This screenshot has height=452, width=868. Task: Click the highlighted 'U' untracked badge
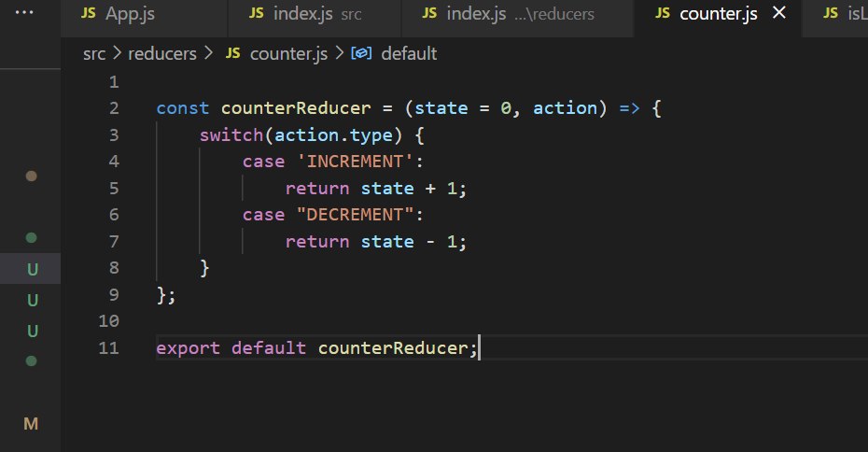click(x=32, y=270)
